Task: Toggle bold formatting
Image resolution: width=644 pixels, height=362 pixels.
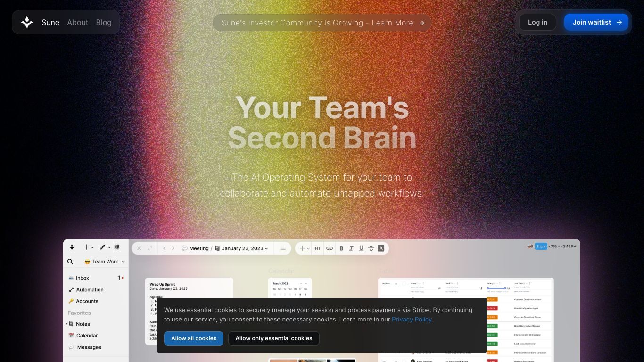Action: click(x=341, y=248)
